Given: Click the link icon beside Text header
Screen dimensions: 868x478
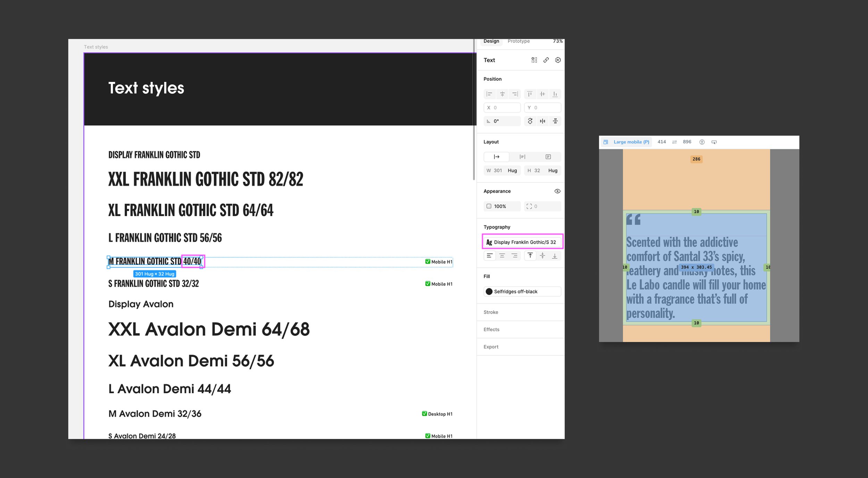Looking at the screenshot, I should click(546, 60).
